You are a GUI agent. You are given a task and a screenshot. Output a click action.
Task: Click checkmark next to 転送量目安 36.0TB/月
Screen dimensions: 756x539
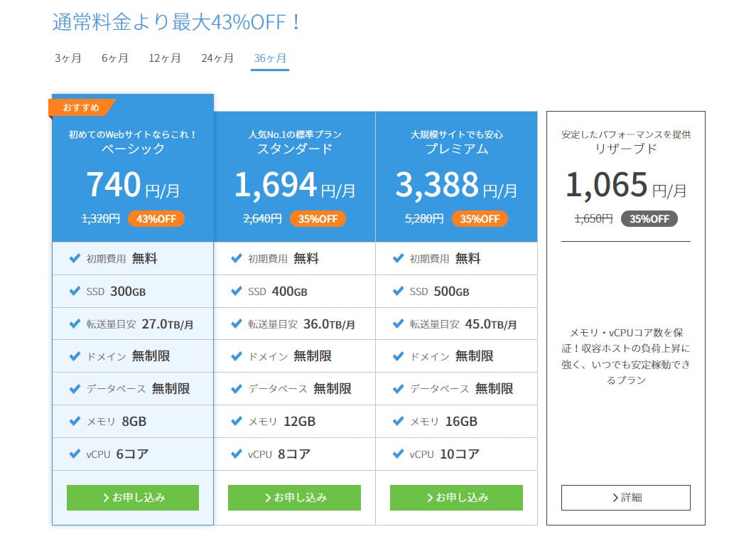[x=236, y=324]
